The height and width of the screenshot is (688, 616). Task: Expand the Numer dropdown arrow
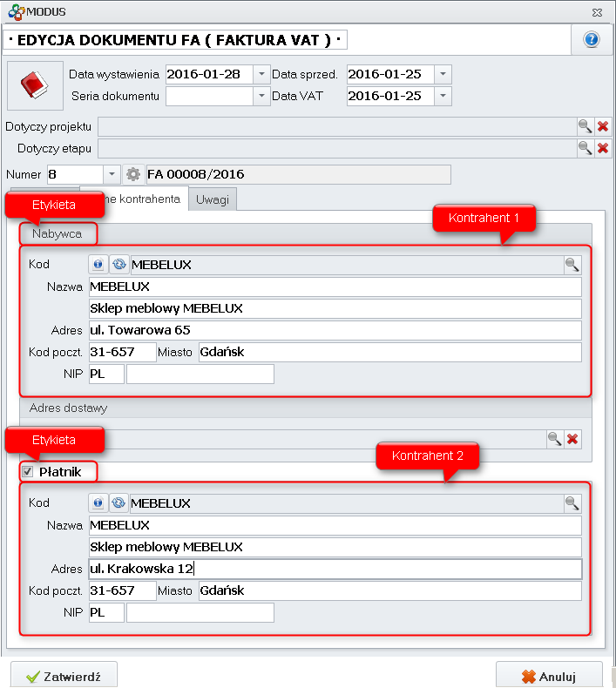tap(112, 174)
